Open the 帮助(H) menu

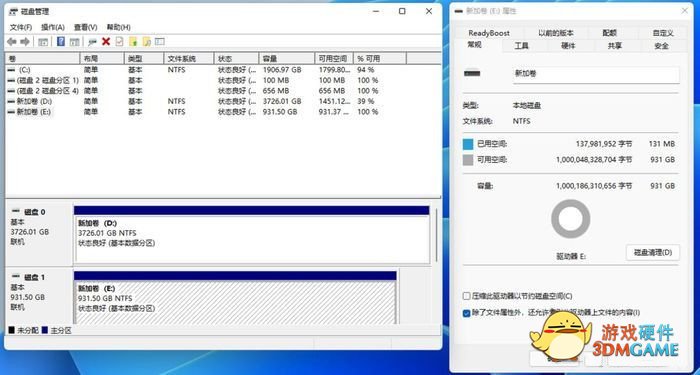pyautogui.click(x=118, y=27)
